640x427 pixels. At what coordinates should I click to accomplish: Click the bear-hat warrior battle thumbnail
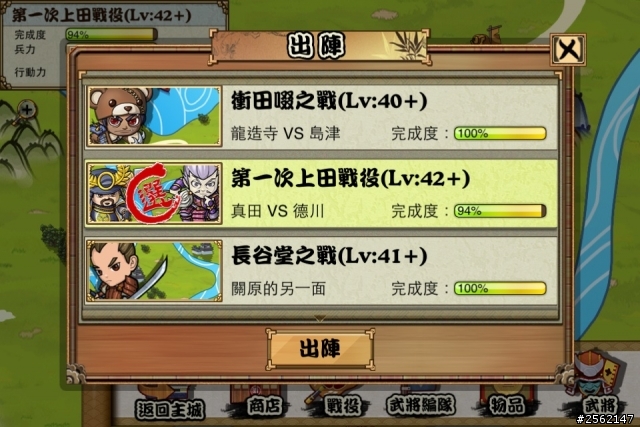tap(154, 116)
